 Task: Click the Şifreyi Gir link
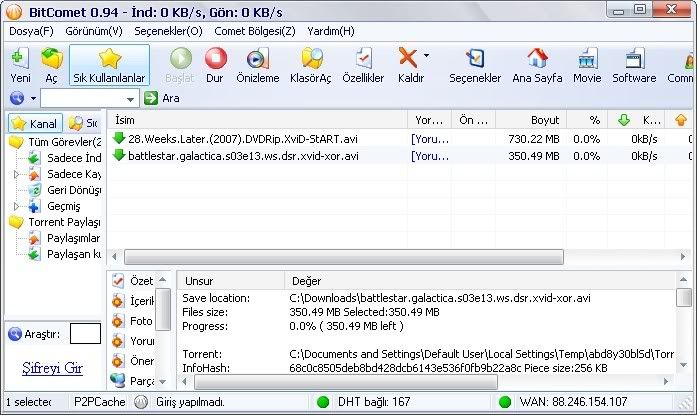(52, 368)
